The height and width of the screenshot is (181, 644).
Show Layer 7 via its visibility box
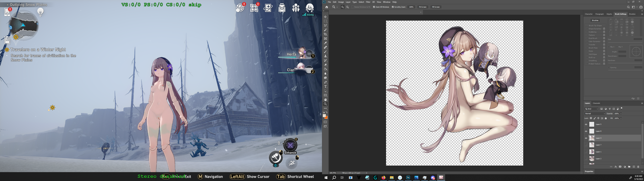[586, 145]
